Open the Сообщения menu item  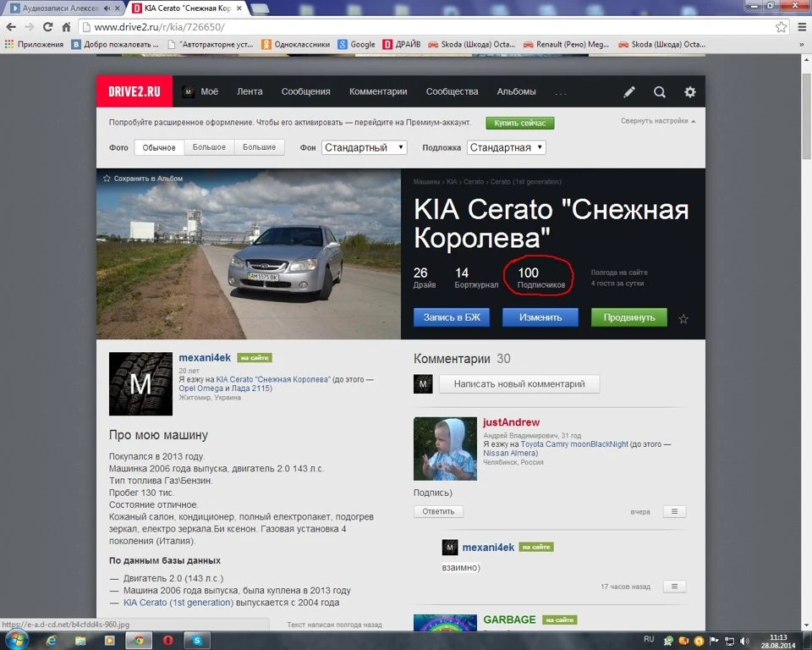coord(305,91)
